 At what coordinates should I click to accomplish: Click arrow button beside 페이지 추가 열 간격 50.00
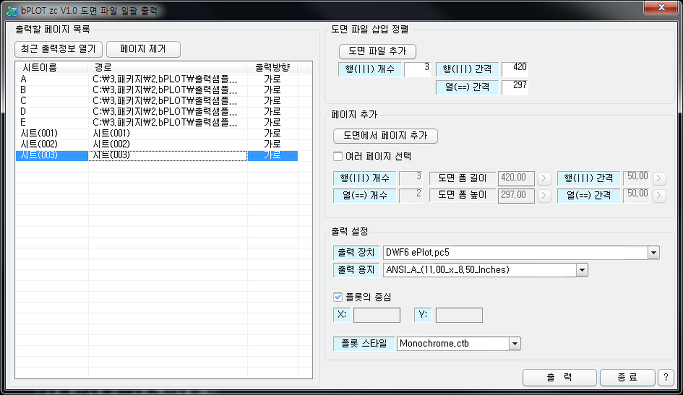pos(659,196)
